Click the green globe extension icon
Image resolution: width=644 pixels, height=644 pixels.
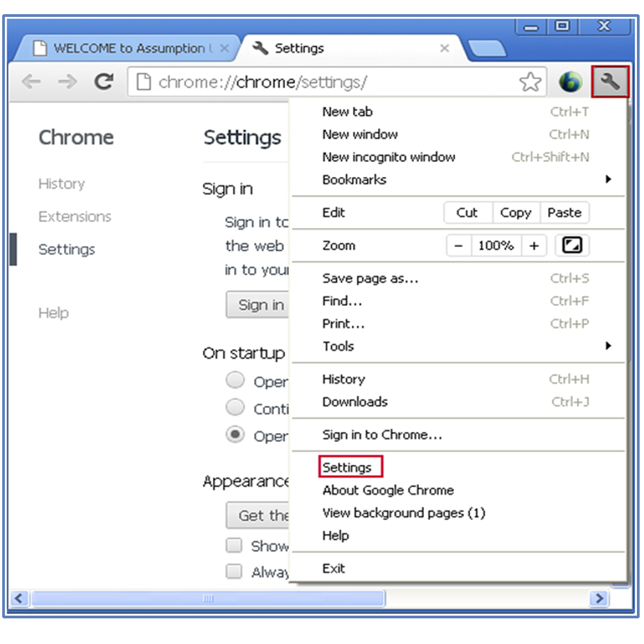[x=570, y=82]
